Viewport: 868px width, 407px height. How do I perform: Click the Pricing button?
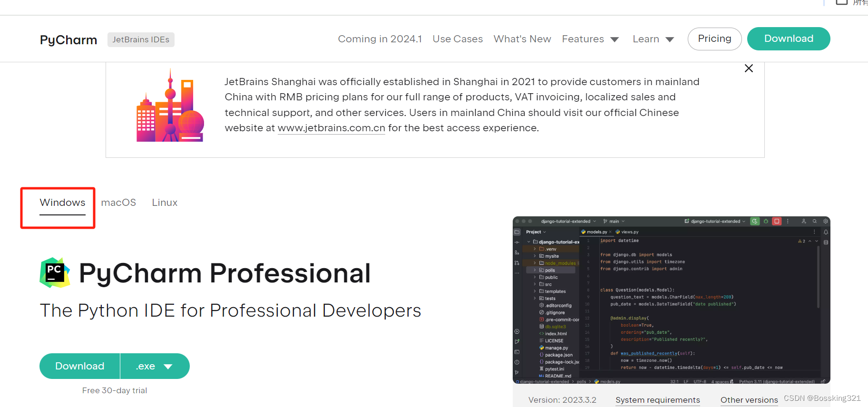click(714, 39)
